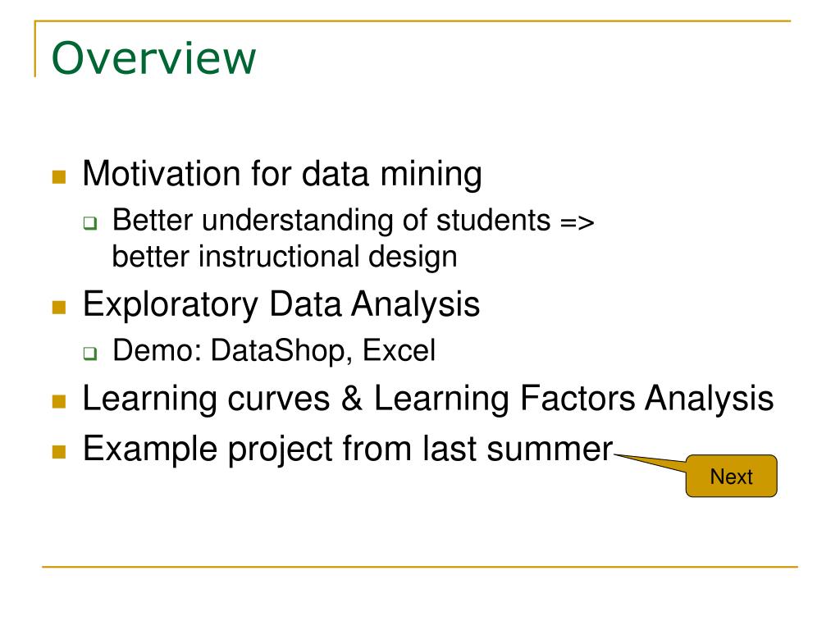
Task: Select the Overview slide title
Action: pyautogui.click(x=153, y=57)
